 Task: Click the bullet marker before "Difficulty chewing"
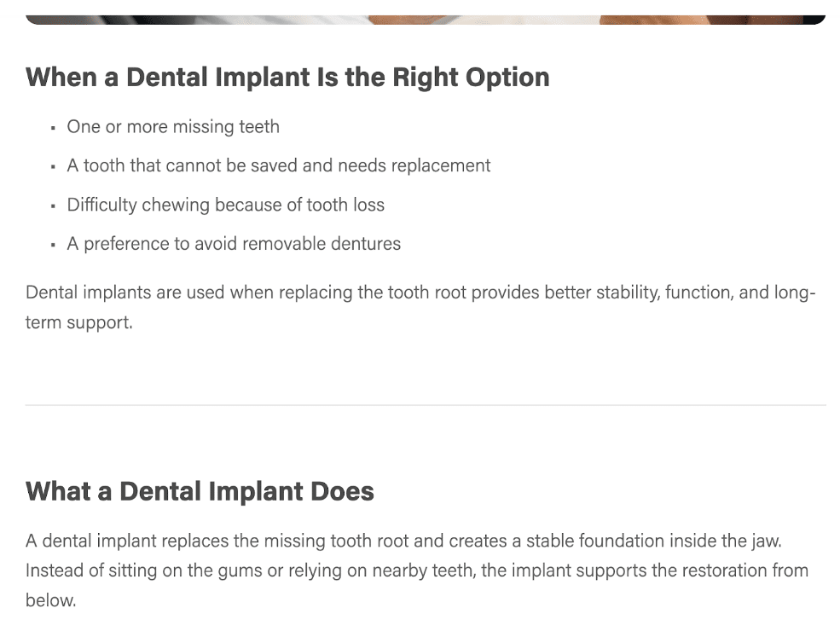click(53, 206)
